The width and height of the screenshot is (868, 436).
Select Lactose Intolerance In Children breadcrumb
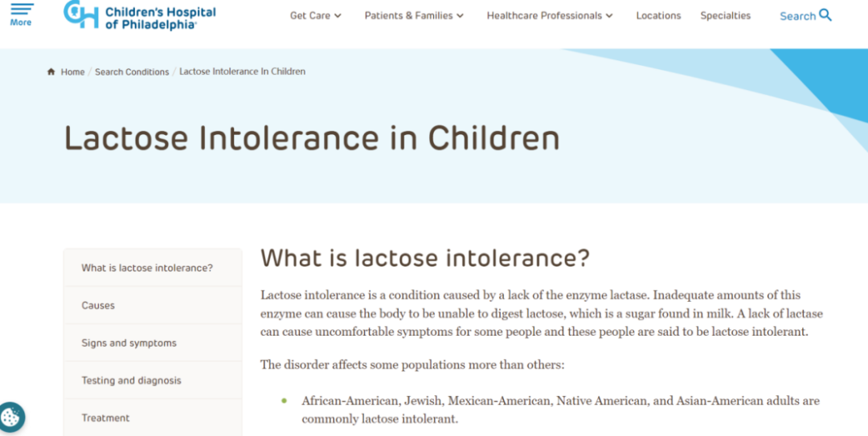pyautogui.click(x=242, y=71)
